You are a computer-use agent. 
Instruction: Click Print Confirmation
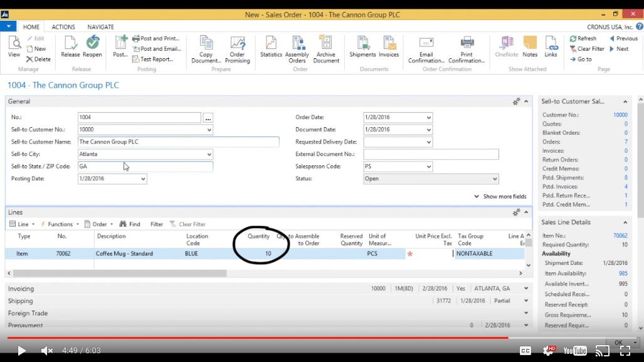467,49
